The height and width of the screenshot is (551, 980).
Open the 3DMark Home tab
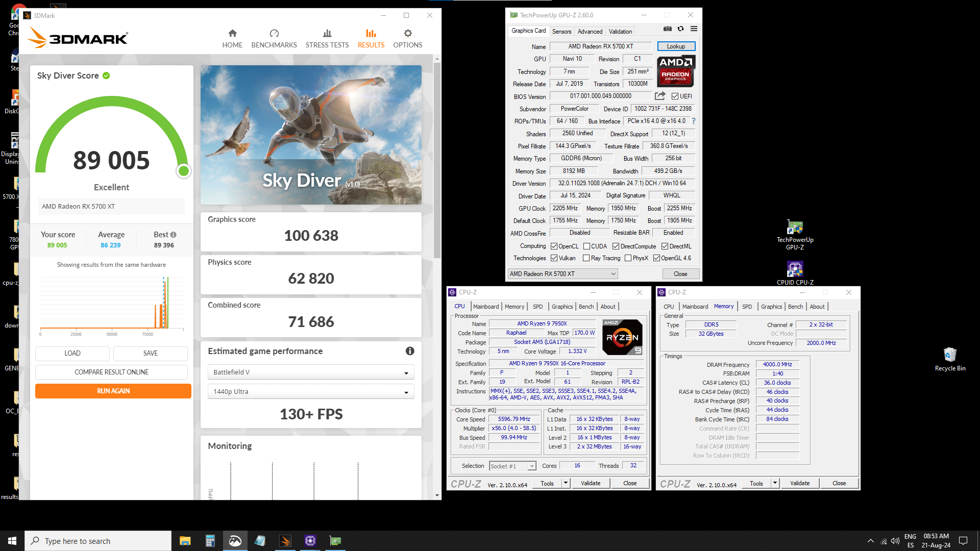(x=232, y=39)
